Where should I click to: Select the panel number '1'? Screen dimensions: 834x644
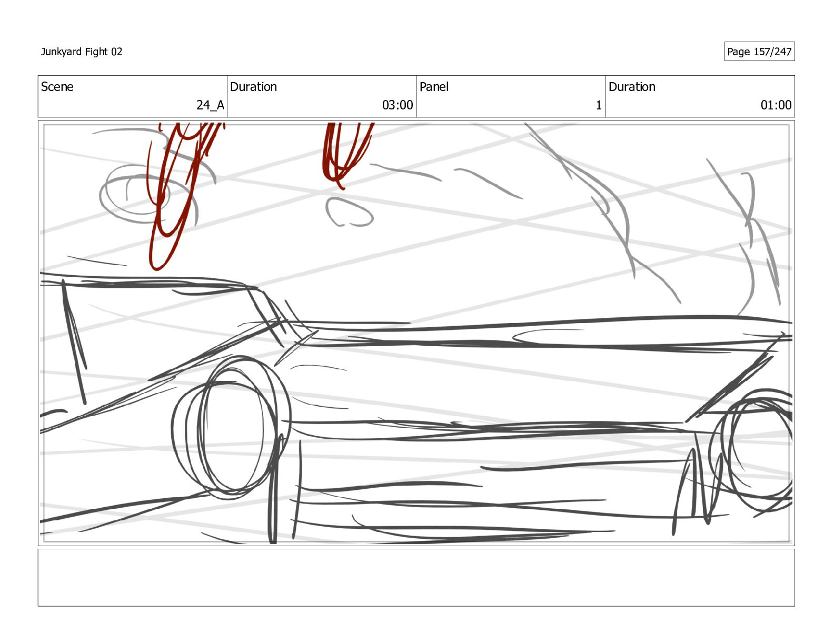coord(599,105)
